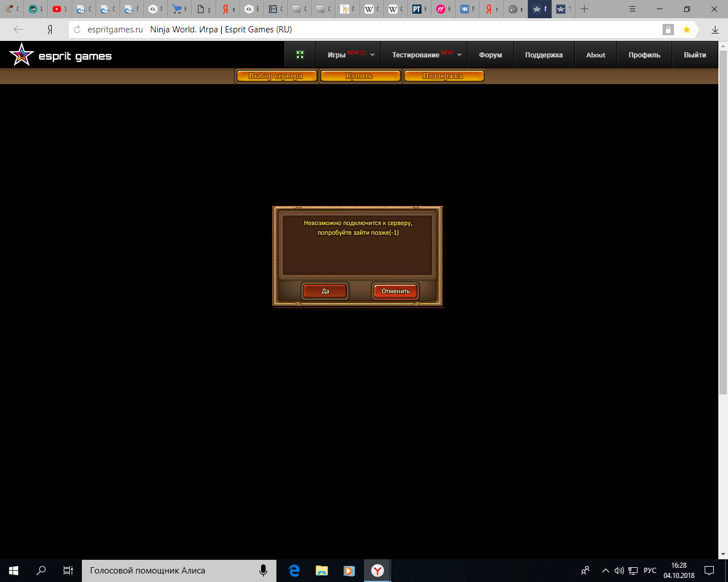The width and height of the screenshot is (728, 582).
Task: Click the Выбор сервера game button
Action: click(x=276, y=76)
